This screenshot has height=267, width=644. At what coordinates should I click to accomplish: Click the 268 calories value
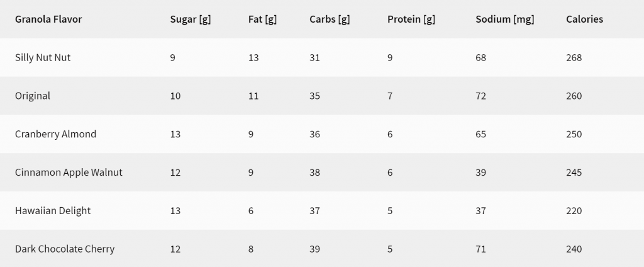(x=574, y=57)
